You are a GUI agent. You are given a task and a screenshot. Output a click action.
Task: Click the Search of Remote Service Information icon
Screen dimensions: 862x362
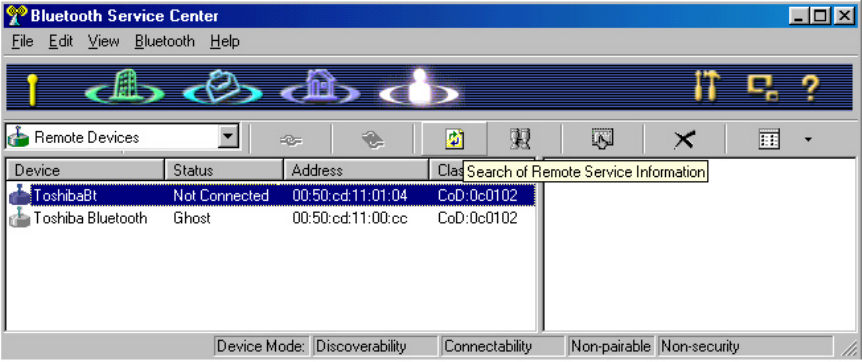454,139
